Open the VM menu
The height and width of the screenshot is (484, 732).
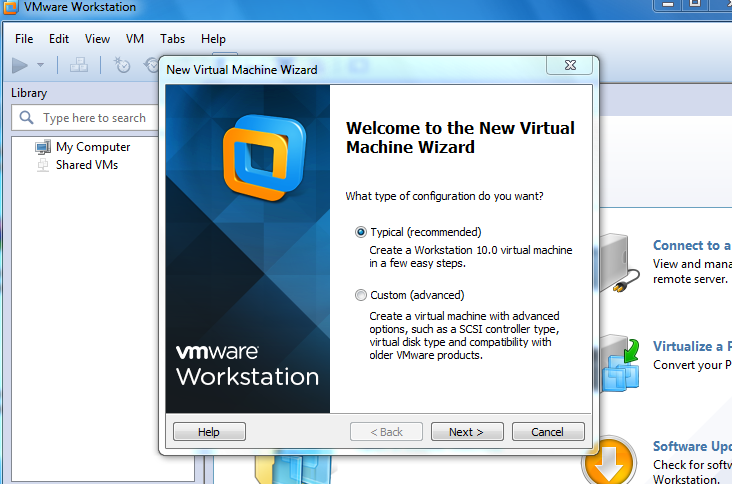[135, 39]
